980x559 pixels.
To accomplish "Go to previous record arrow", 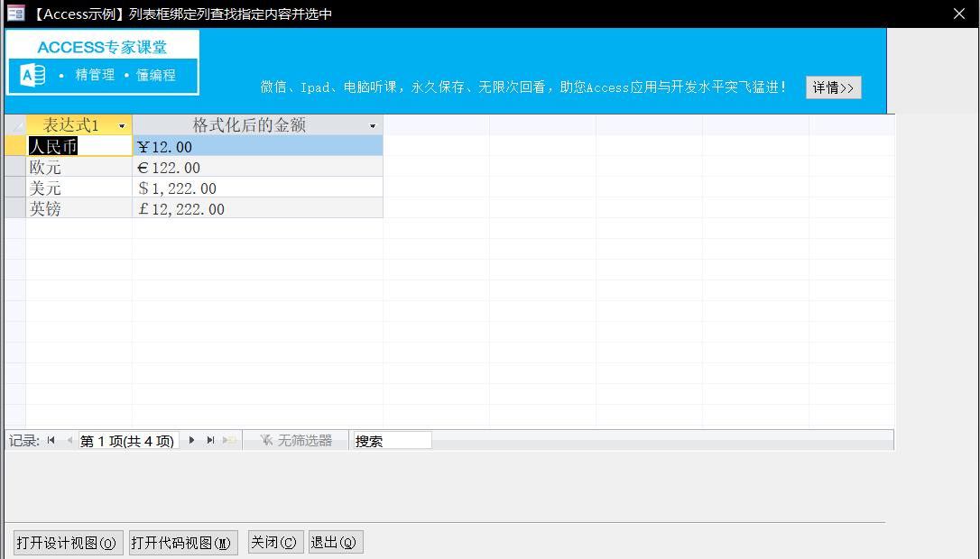I will [x=69, y=440].
